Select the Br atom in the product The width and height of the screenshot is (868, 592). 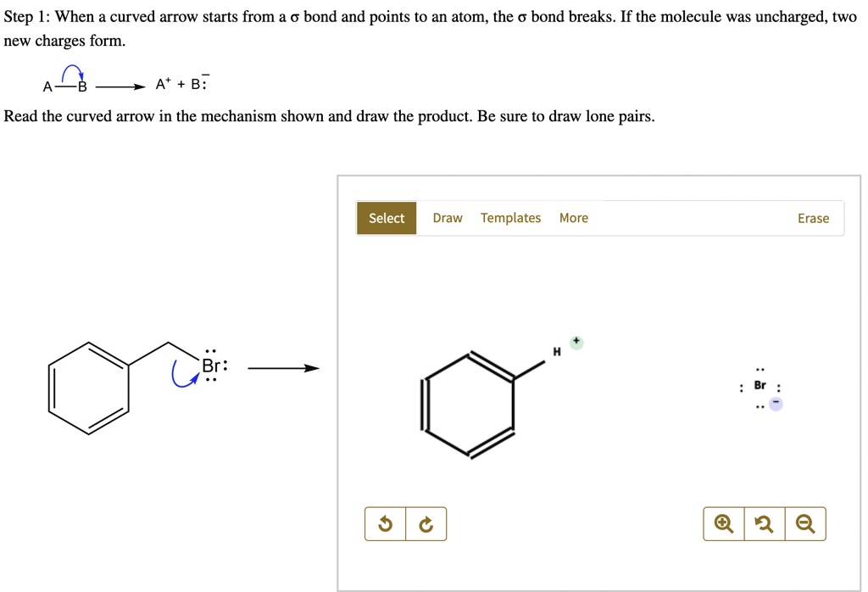(x=759, y=385)
